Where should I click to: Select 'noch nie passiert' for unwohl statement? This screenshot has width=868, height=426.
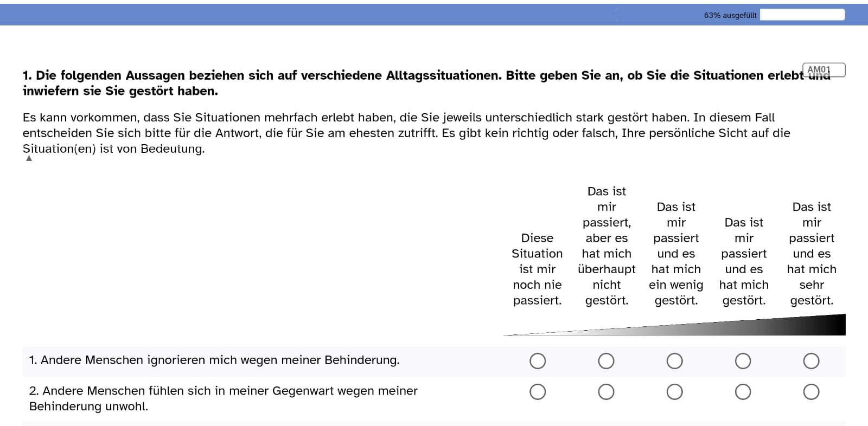point(538,392)
